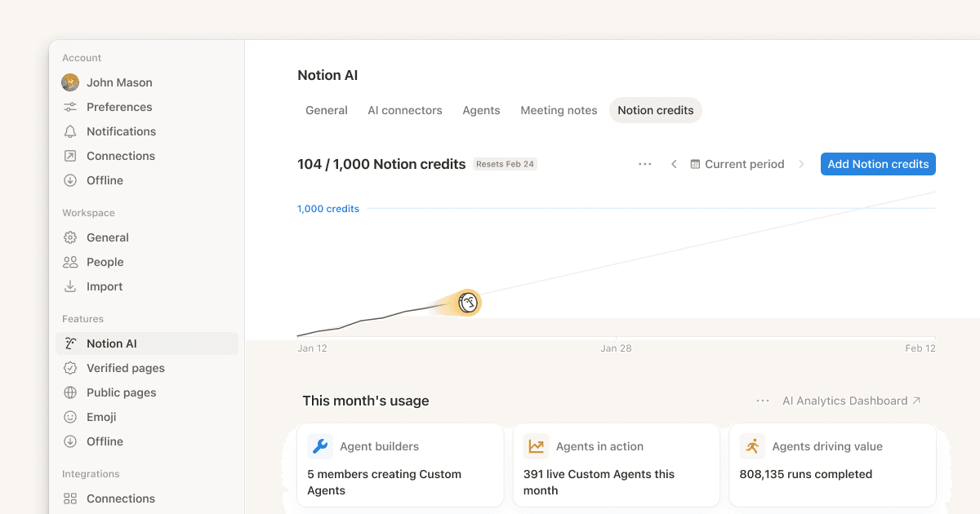Click the 1,000 credits limit label
Viewport: 980px width, 514px height.
pos(328,209)
